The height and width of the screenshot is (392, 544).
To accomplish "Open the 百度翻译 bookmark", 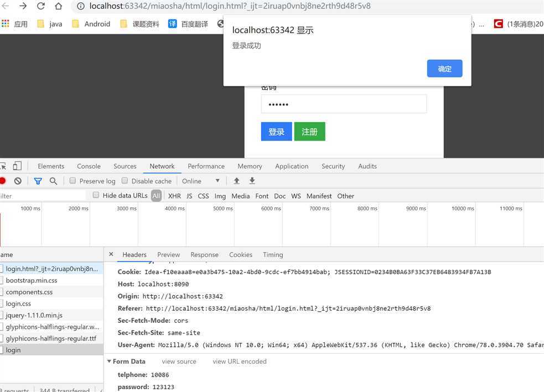I will [188, 24].
